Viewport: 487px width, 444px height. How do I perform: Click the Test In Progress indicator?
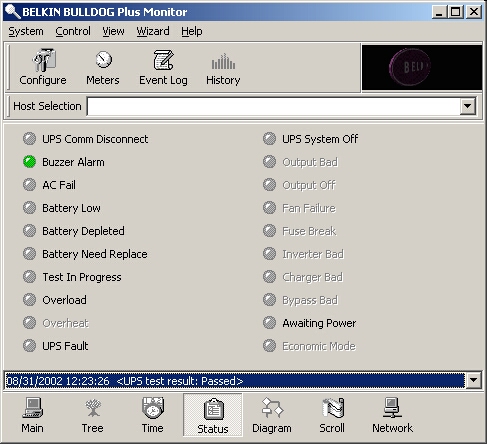(x=29, y=277)
